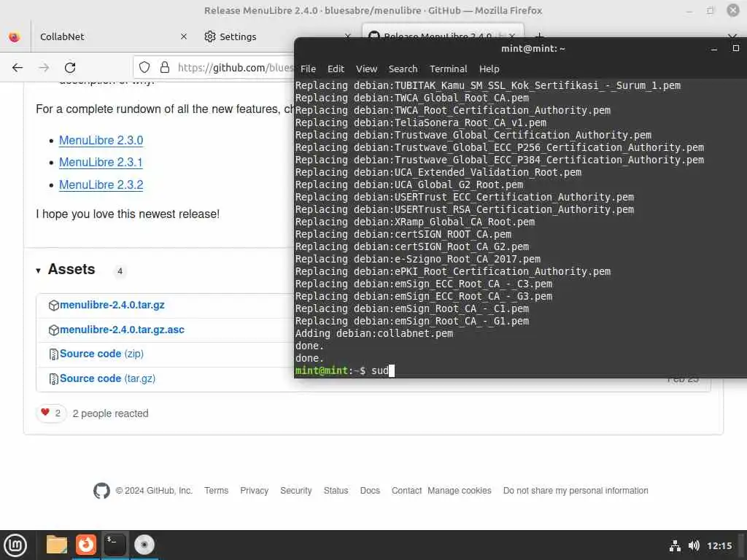Click the 'Adding debian:collabnet.pem' terminal line
747x560 pixels.
coord(374,333)
